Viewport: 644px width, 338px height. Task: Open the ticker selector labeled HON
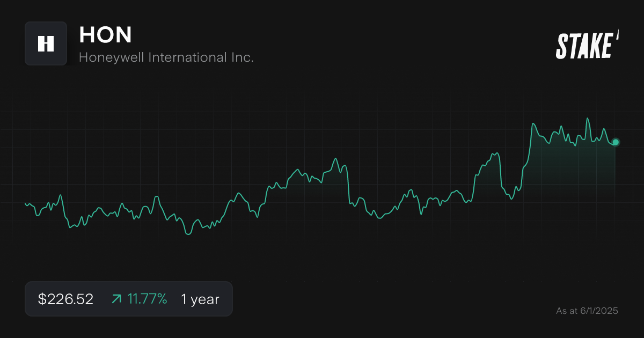point(106,35)
